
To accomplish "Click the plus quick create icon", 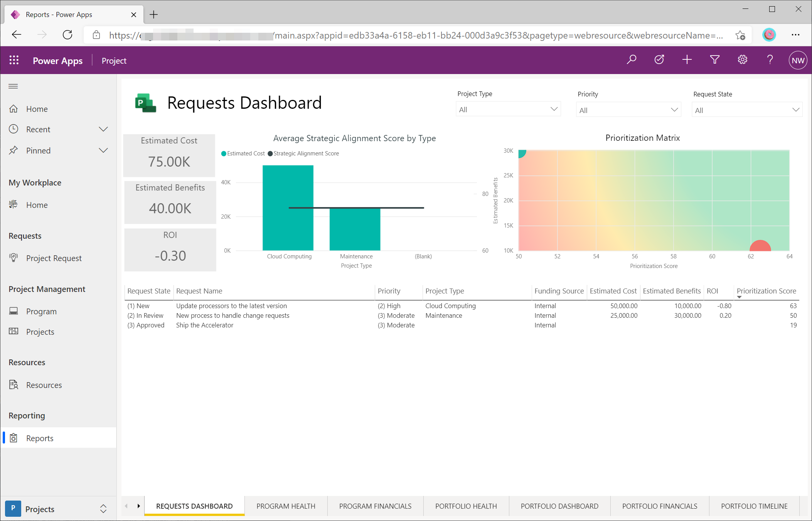I will [687, 60].
